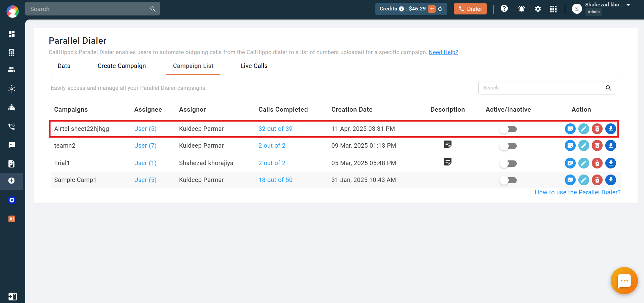The image size is (644, 303).
Task: Click the Calls Completed column header
Action: pos(283,110)
